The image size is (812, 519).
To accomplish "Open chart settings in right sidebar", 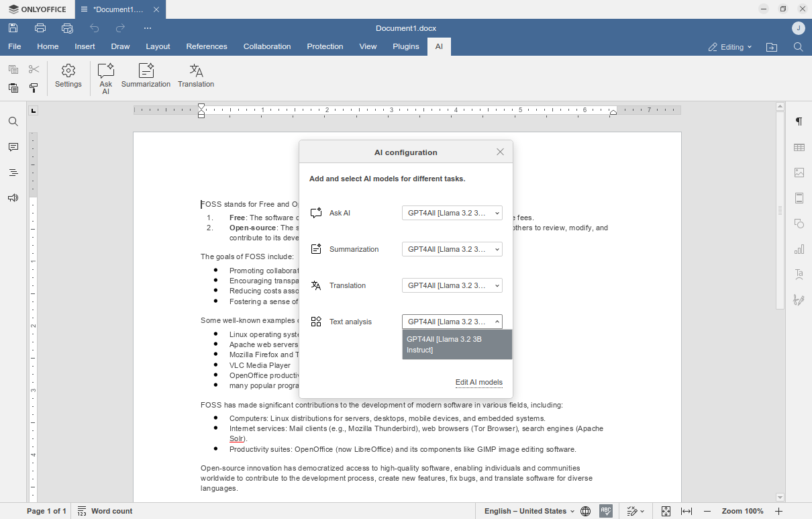I will coord(799,250).
